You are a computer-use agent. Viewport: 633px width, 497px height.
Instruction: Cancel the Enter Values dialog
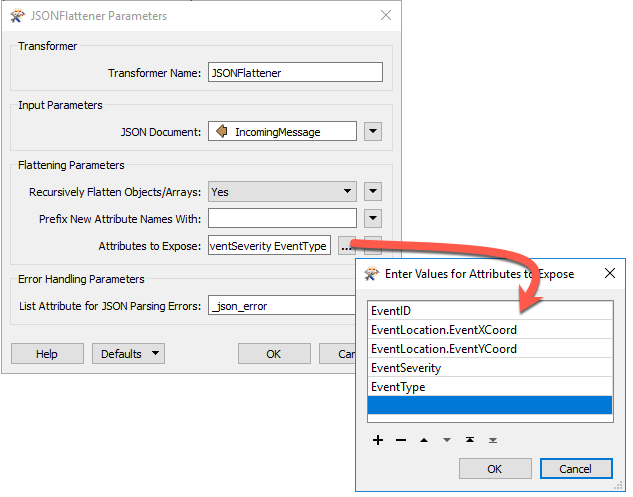[x=576, y=469]
